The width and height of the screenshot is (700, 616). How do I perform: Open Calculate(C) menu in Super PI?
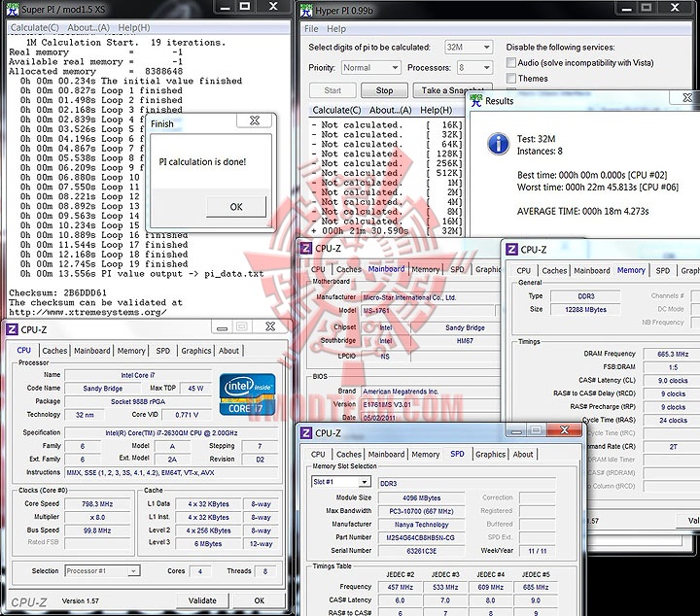pos(34,27)
